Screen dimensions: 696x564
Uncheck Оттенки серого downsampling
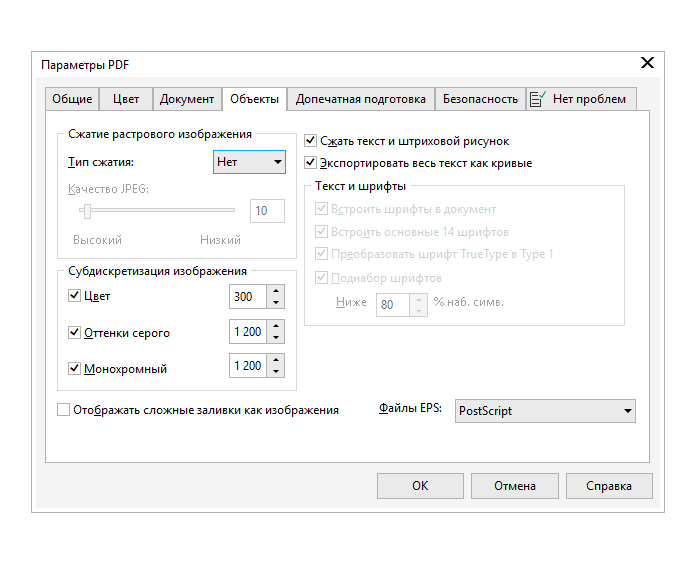pyautogui.click(x=74, y=332)
